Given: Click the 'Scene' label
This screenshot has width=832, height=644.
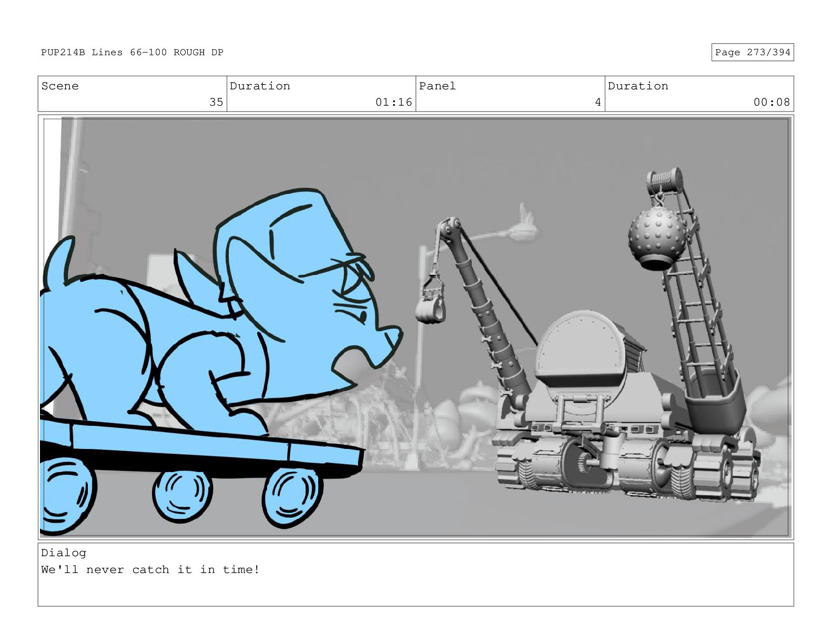Looking at the screenshot, I should click(60, 86).
